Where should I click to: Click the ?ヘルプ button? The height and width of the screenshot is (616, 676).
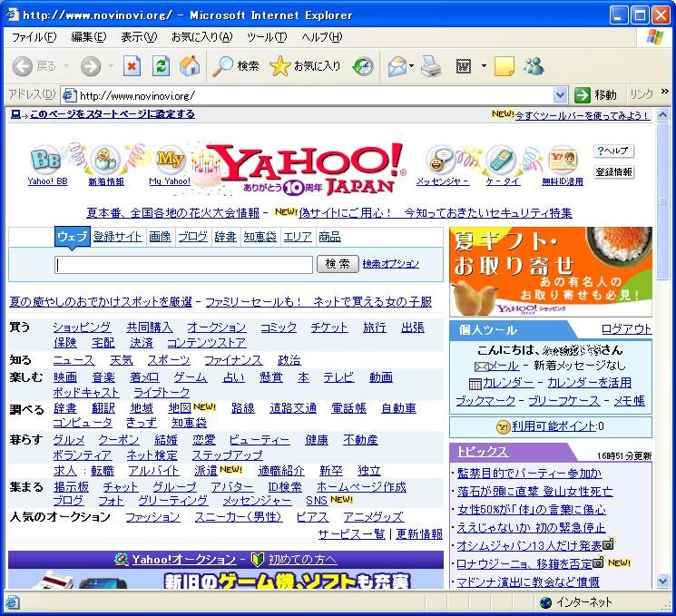tap(613, 151)
